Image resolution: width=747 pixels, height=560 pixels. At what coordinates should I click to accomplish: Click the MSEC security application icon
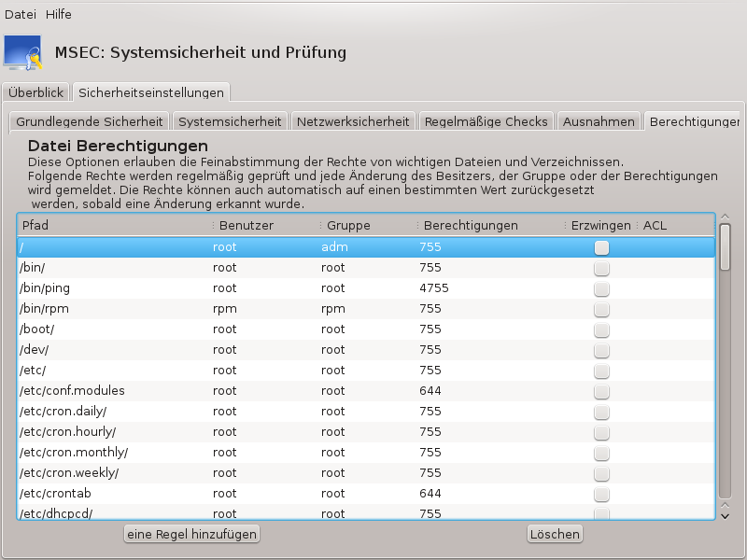23,53
